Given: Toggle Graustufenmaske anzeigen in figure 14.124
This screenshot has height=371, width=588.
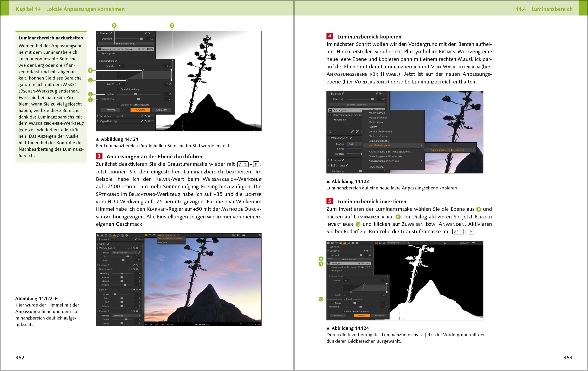Looking at the screenshot, I should [344, 311].
